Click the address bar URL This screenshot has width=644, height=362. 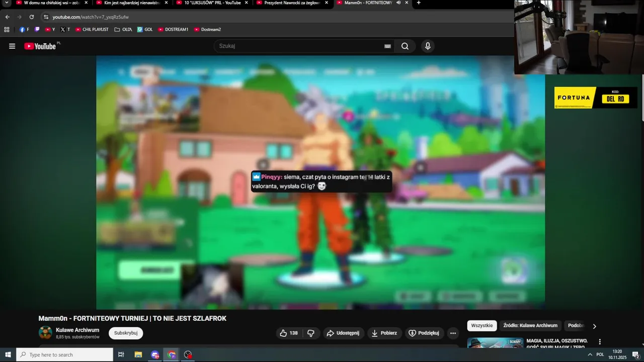(91, 17)
